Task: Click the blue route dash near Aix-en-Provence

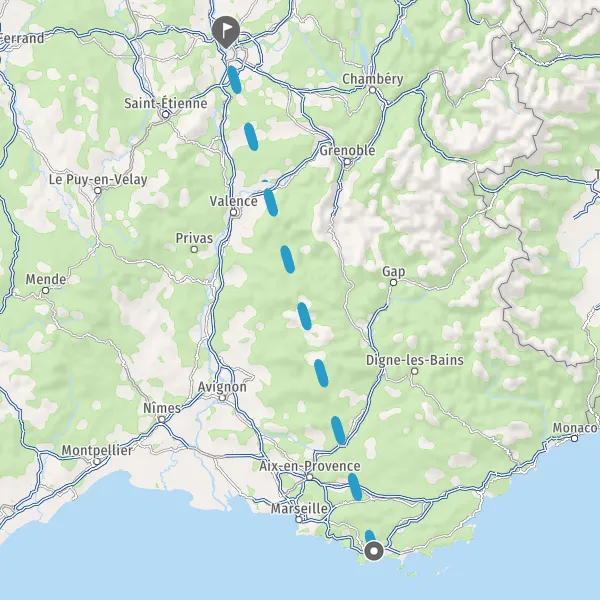Action: point(355,487)
